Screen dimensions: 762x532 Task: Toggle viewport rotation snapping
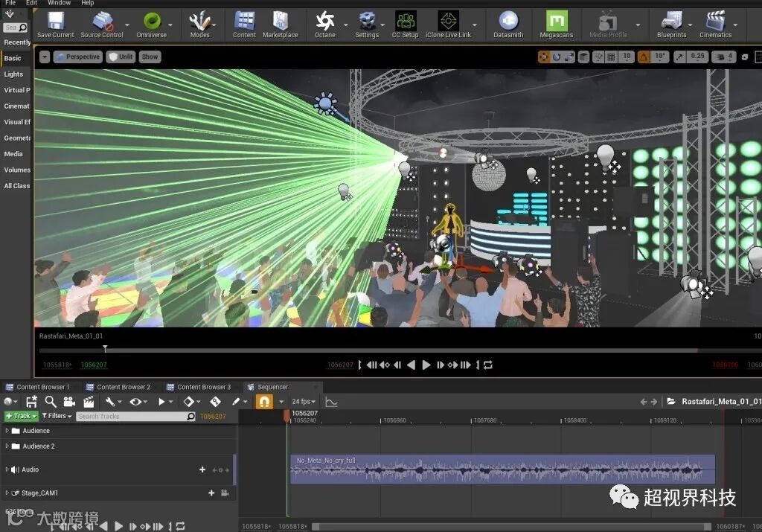pos(644,57)
